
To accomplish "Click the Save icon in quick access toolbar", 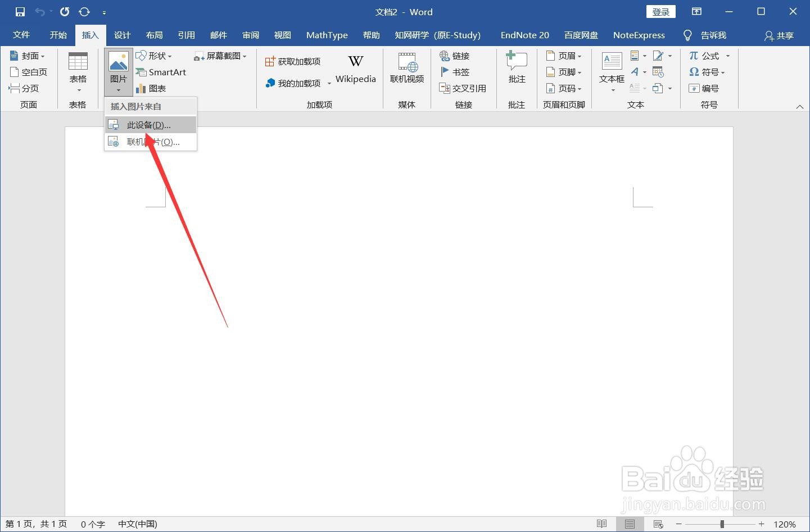I will coord(20,12).
